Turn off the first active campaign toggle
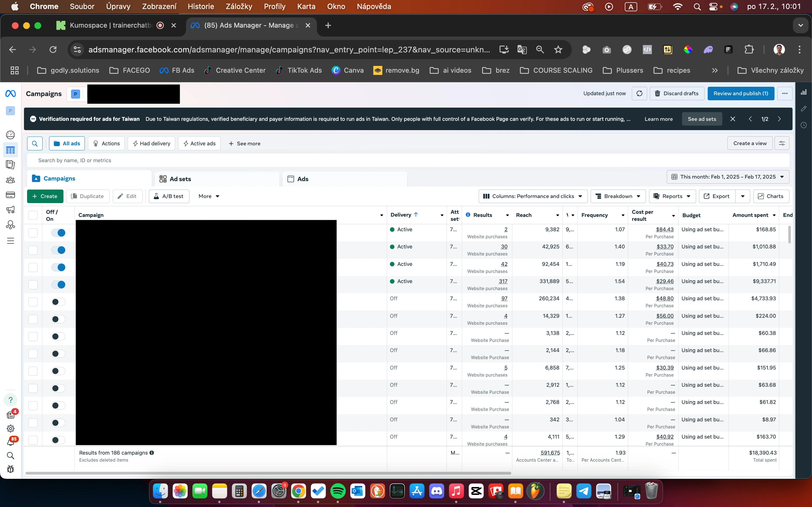 coord(58,233)
